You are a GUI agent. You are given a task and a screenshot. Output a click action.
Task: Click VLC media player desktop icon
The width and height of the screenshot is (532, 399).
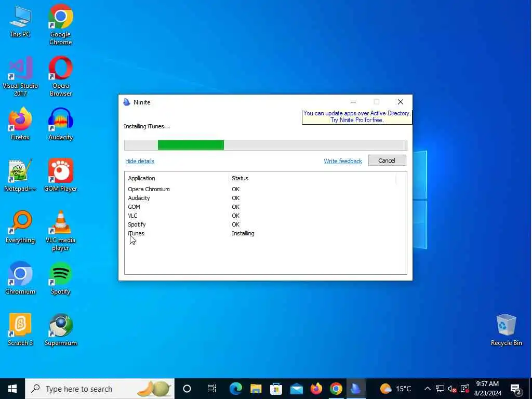(x=60, y=231)
